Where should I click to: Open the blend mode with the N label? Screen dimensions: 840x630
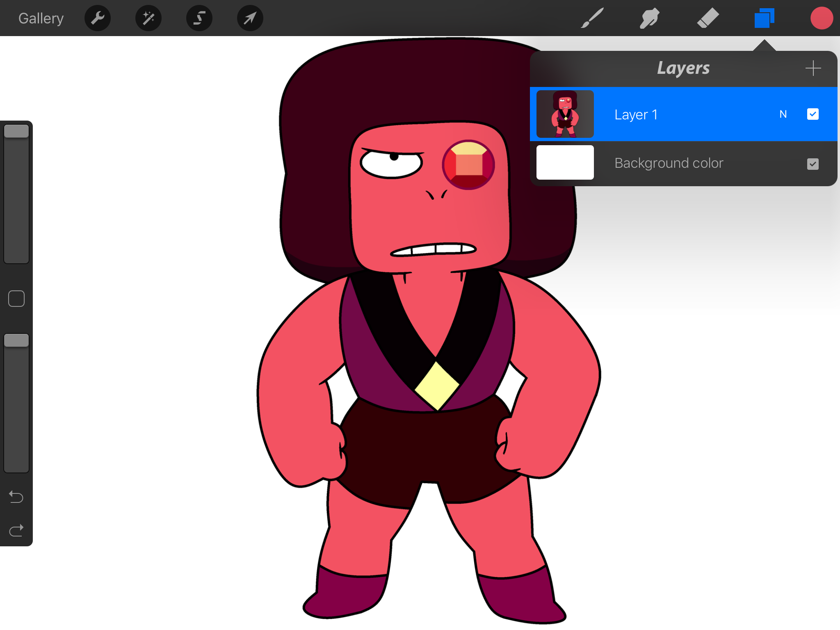pyautogui.click(x=783, y=114)
